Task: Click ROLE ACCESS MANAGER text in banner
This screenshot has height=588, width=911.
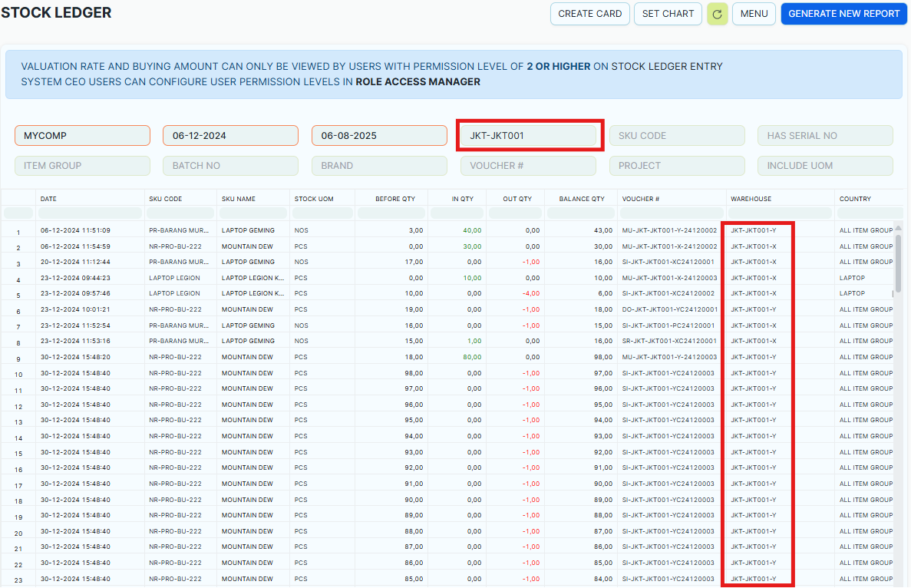Action: [418, 82]
